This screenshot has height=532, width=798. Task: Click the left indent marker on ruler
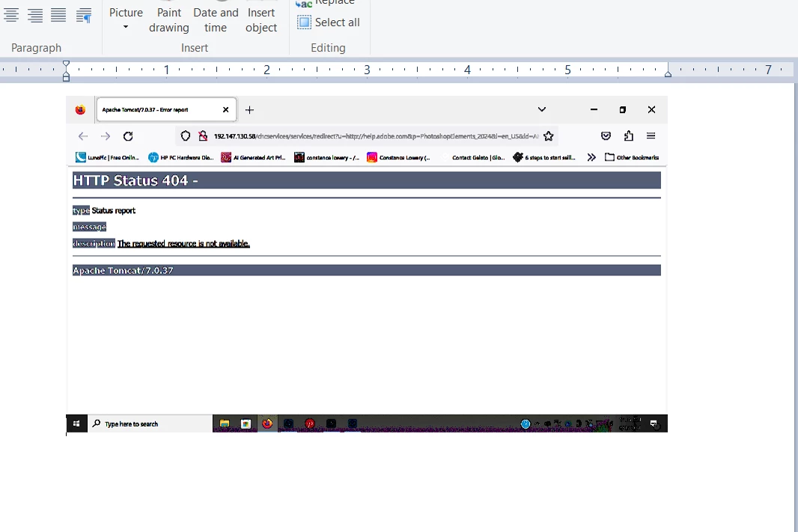(66, 77)
